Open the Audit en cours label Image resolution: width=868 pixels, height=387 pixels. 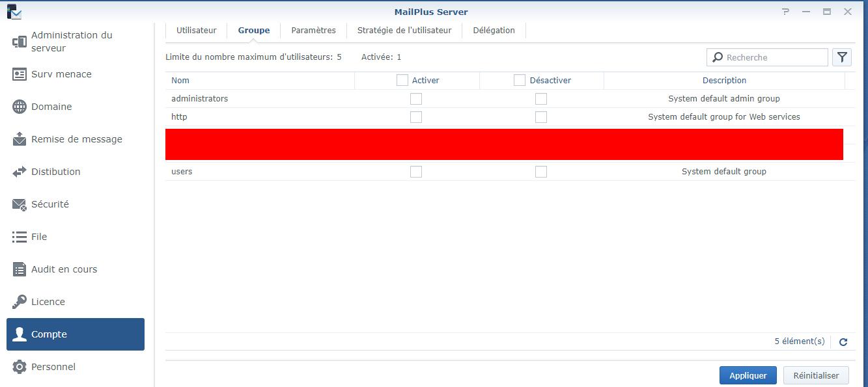click(x=64, y=269)
